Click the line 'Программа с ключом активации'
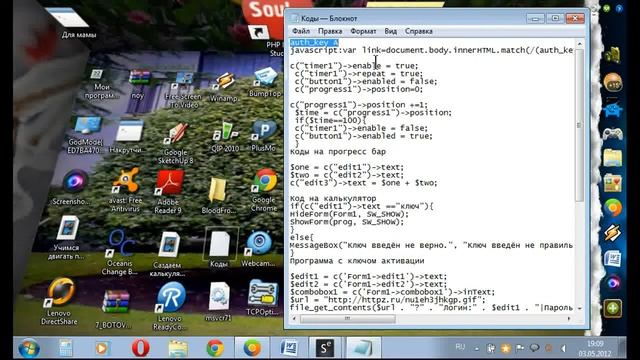The image size is (640, 360). (x=357, y=261)
